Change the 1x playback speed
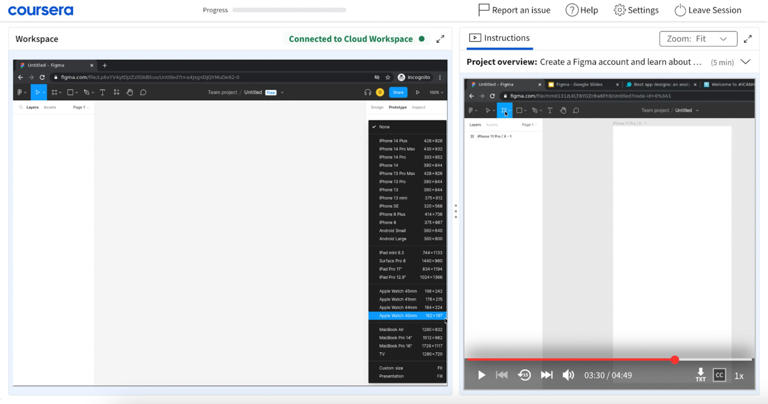The image size is (768, 404). coord(739,376)
